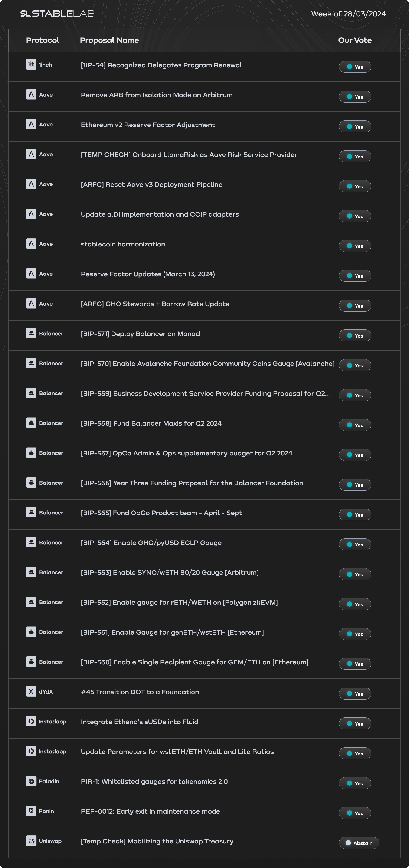Click Aave icon beside stablecoin harmonization
The height and width of the screenshot is (868, 409).
[31, 244]
